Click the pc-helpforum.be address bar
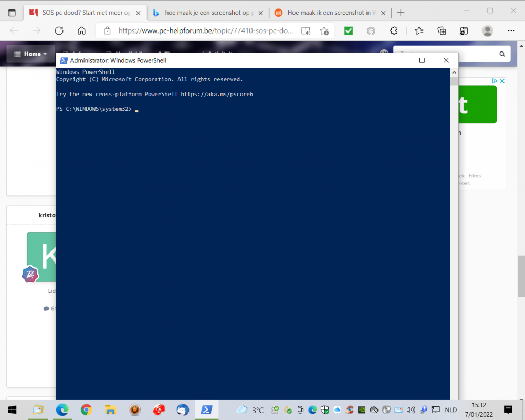This screenshot has width=525, height=420. [x=206, y=31]
